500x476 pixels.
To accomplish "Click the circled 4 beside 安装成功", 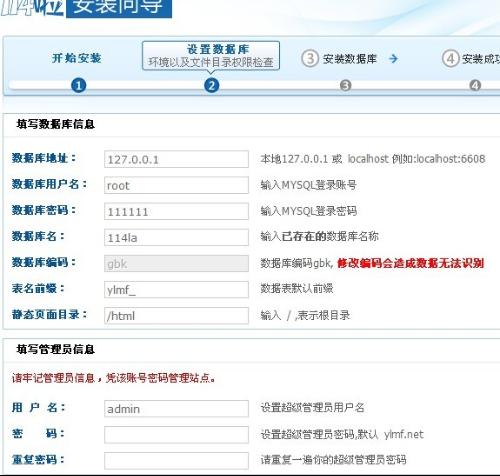I will tap(450, 59).
